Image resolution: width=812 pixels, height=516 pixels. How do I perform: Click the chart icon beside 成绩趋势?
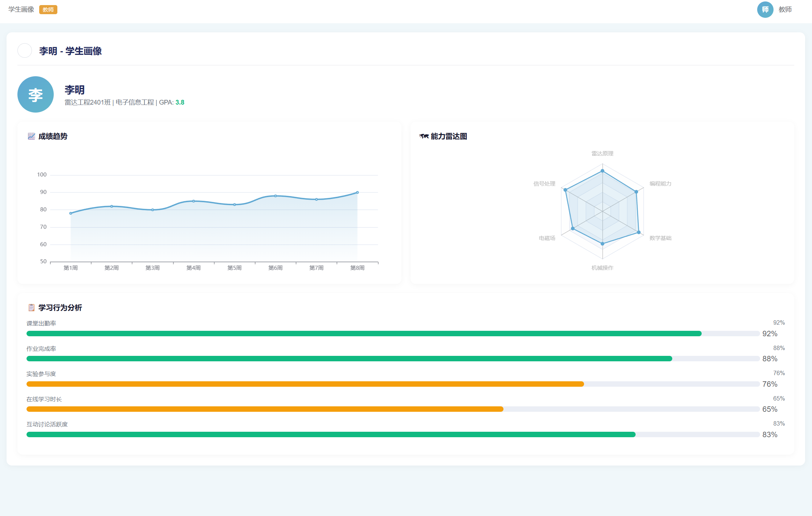pos(32,136)
